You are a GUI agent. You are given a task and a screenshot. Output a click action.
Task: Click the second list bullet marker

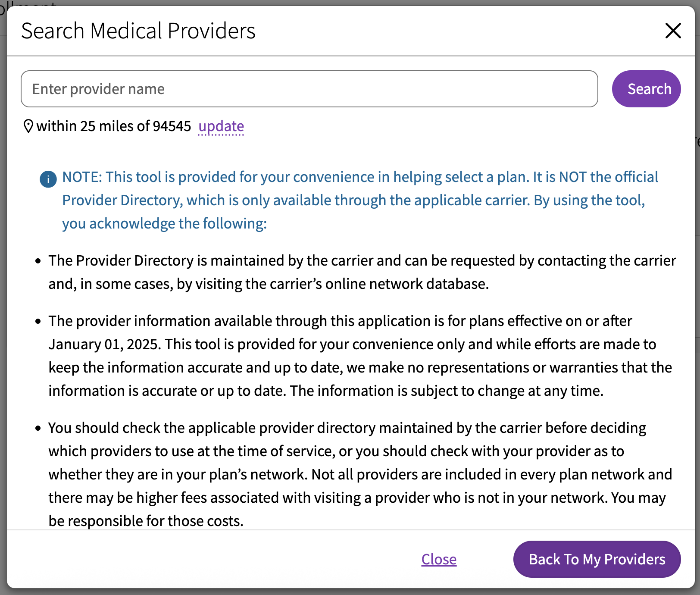click(38, 321)
